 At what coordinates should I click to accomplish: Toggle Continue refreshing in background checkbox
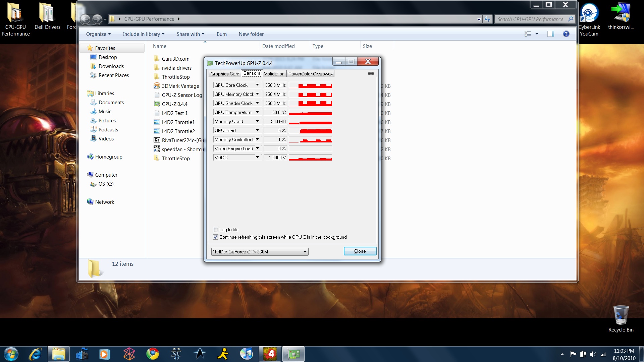coord(216,237)
